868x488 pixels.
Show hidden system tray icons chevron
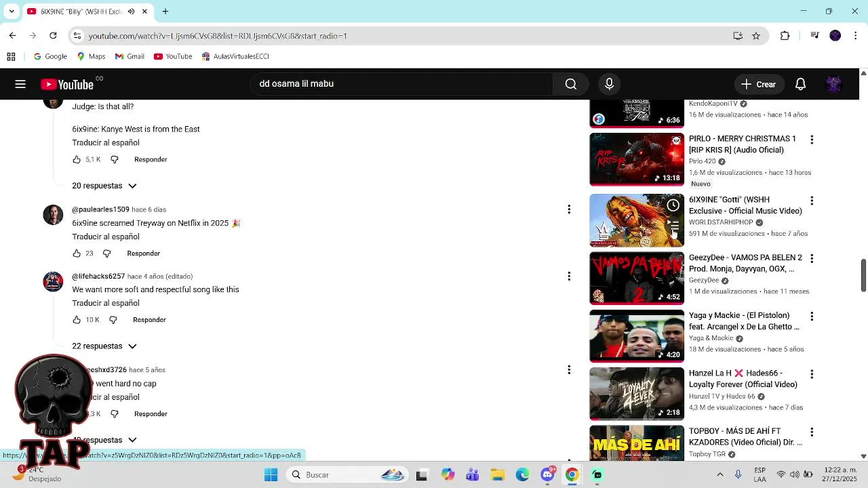click(x=719, y=474)
